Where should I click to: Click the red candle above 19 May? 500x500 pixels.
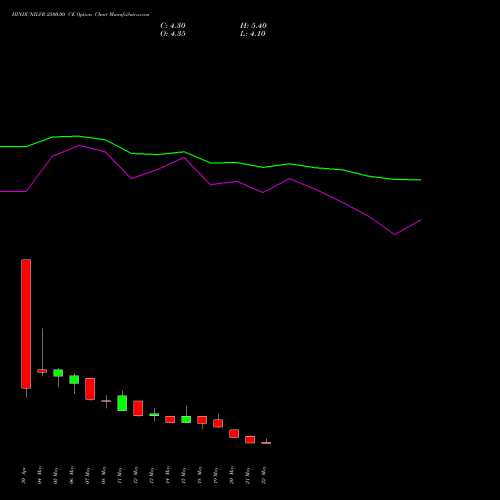click(218, 423)
